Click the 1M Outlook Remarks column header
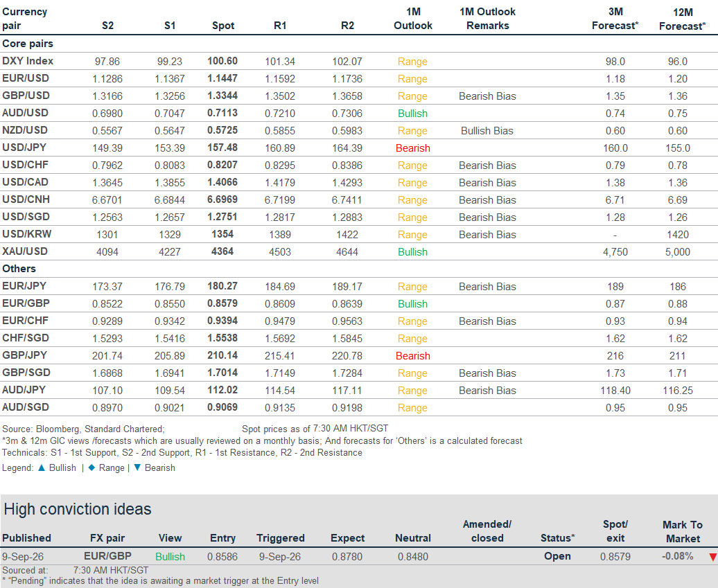The height and width of the screenshot is (588, 718). 488,19
